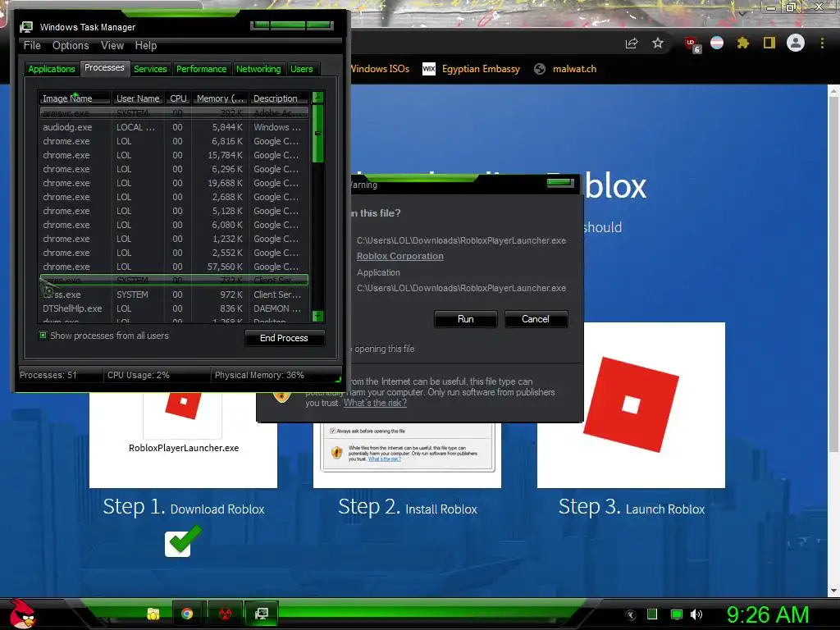This screenshot has height=630, width=840.
Task: Sort processes by Image Name column
Action: [x=75, y=98]
